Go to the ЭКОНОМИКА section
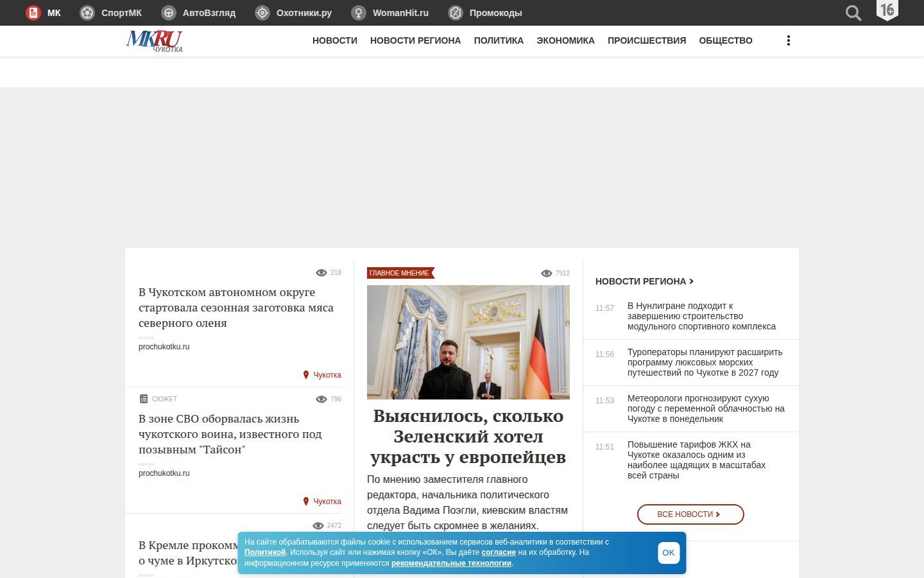The image size is (924, 578). (566, 40)
